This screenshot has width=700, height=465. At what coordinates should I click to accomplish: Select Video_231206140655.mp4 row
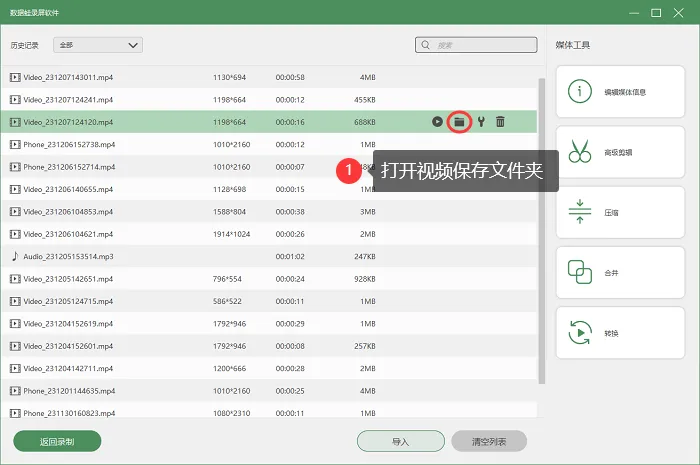(x=269, y=189)
